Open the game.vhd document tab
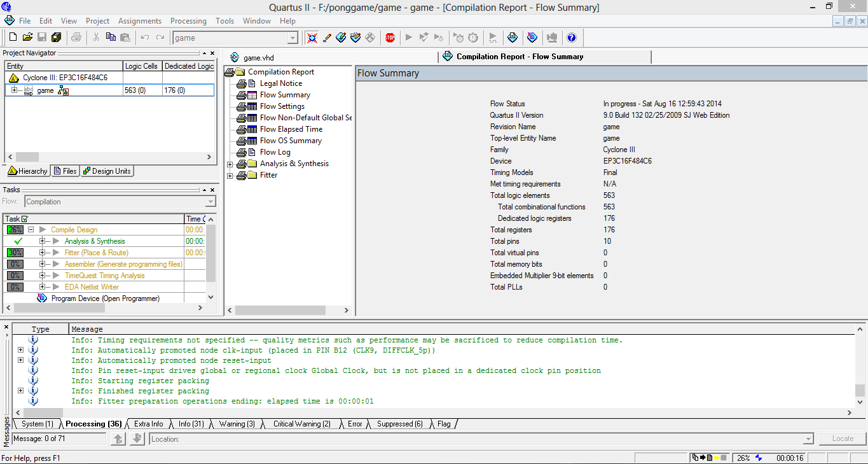Screen dimensions: 868x464 (x=258, y=57)
